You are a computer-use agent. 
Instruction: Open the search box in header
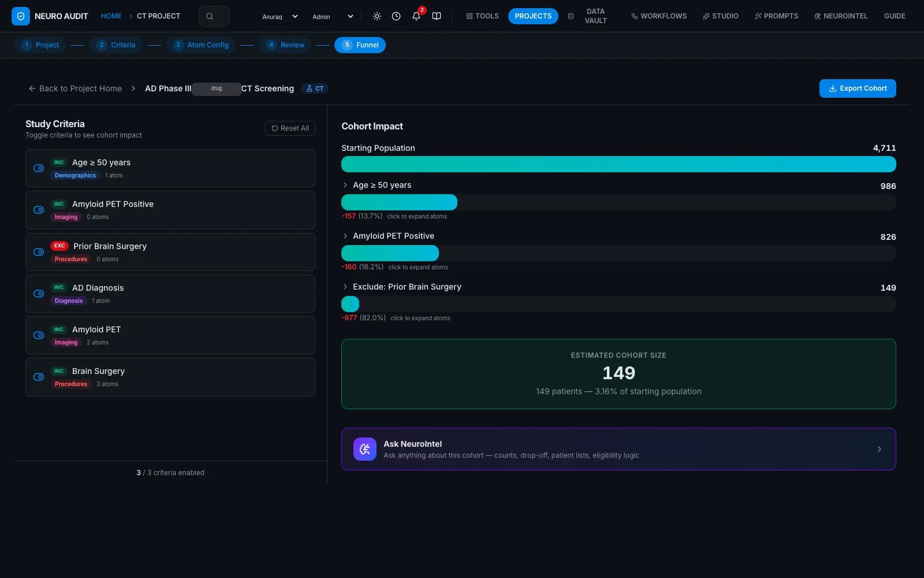click(x=214, y=16)
